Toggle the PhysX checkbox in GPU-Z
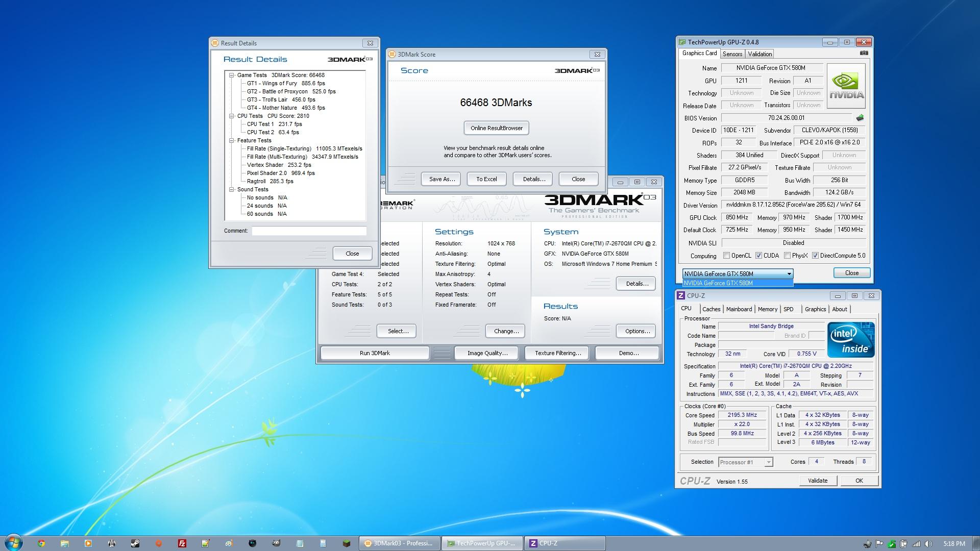This screenshot has width=980, height=551. coord(787,256)
